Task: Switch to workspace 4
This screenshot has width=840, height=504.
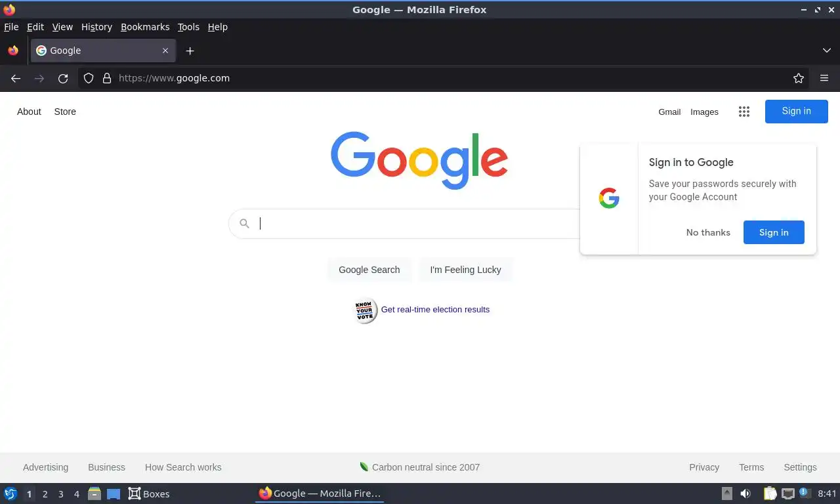Action: click(77, 494)
